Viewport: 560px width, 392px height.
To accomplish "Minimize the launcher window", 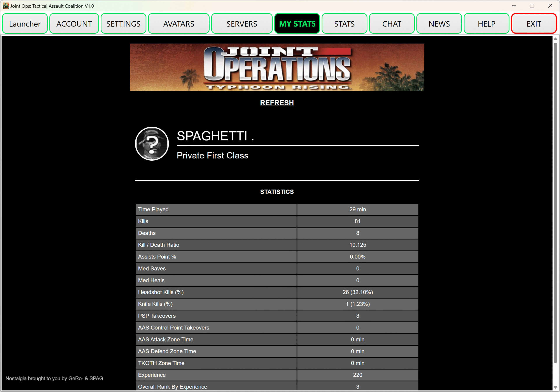I will [x=514, y=6].
